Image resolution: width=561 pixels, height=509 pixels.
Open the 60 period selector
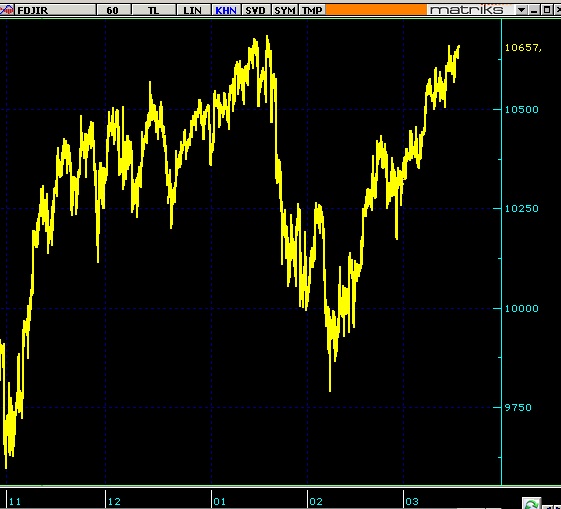coord(112,10)
